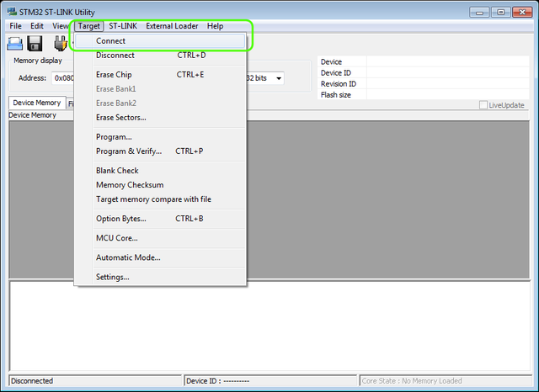
Task: Open the File menu
Action: [15, 26]
